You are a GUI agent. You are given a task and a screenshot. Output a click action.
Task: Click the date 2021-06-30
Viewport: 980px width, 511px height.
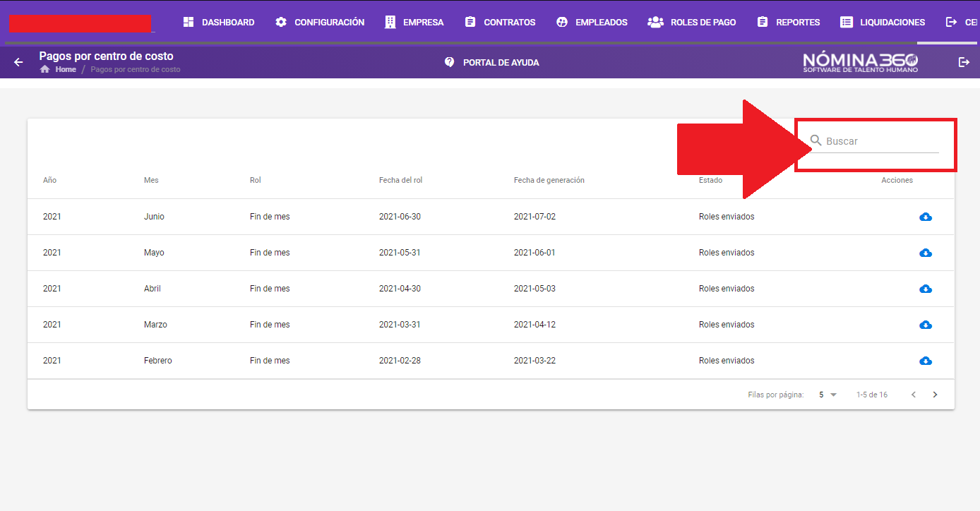point(400,217)
